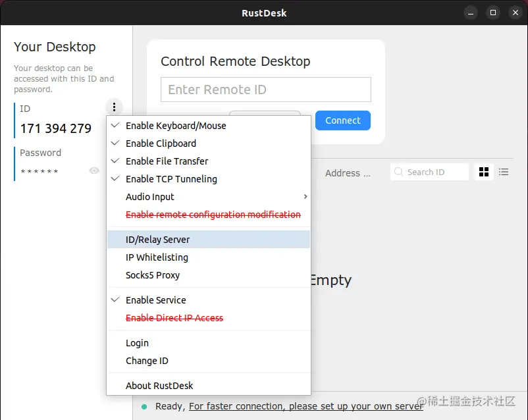Click the blue Connect button
Viewport: 528px width, 420px height.
pyautogui.click(x=343, y=120)
